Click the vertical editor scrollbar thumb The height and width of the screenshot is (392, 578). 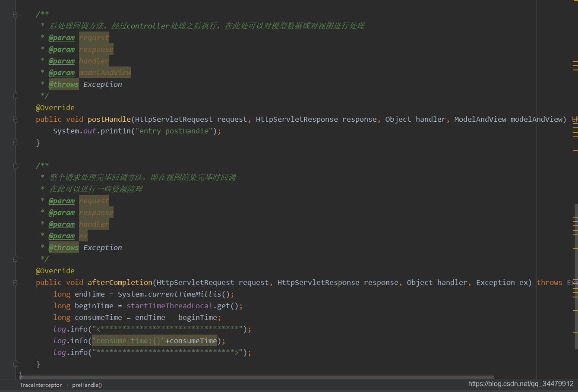click(576, 276)
